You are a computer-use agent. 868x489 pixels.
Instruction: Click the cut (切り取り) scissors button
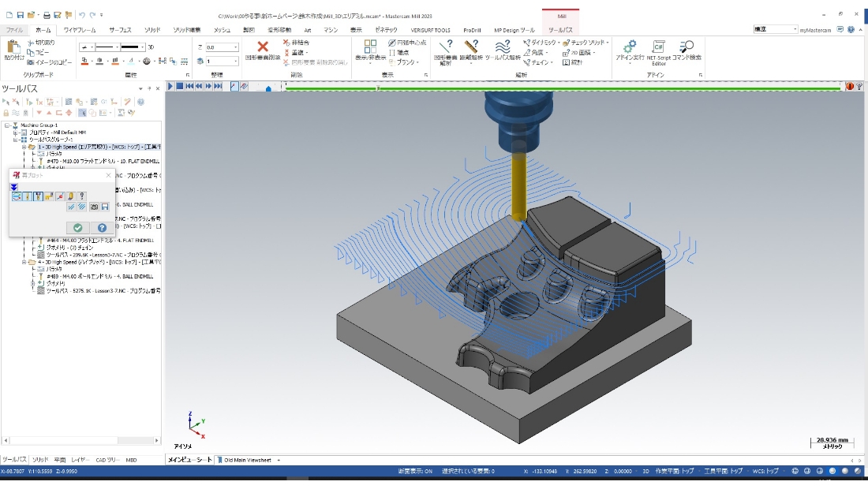41,43
